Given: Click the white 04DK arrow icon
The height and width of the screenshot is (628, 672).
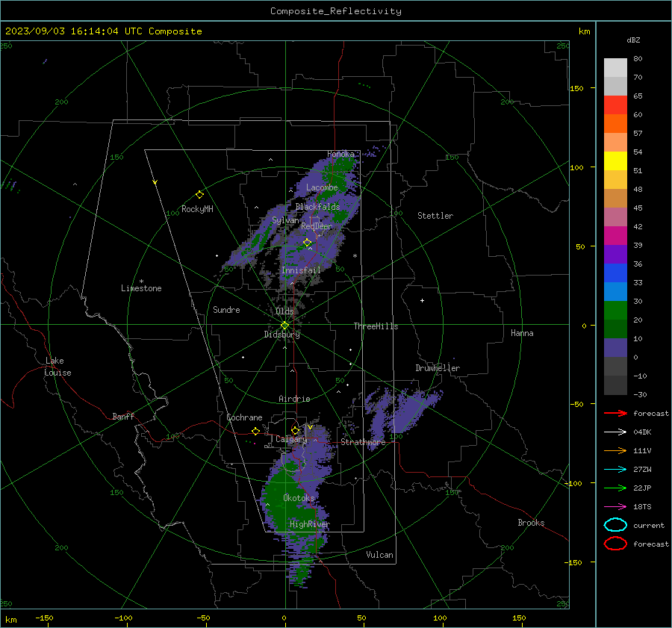Looking at the screenshot, I should (x=615, y=432).
